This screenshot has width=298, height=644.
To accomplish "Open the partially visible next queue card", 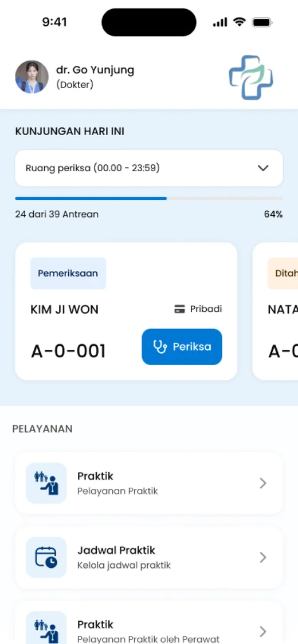I will tap(276, 311).
